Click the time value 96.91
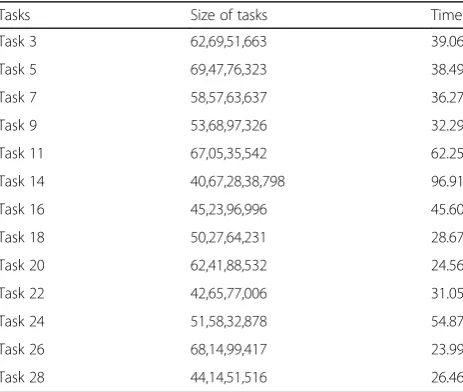Viewport: 463px width, 392px height. click(447, 182)
